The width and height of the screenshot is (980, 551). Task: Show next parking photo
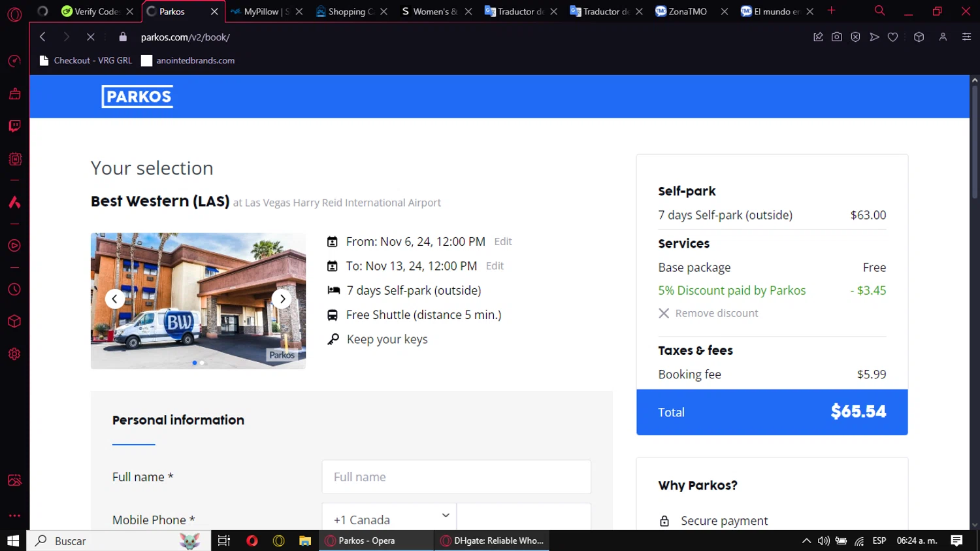[282, 299]
